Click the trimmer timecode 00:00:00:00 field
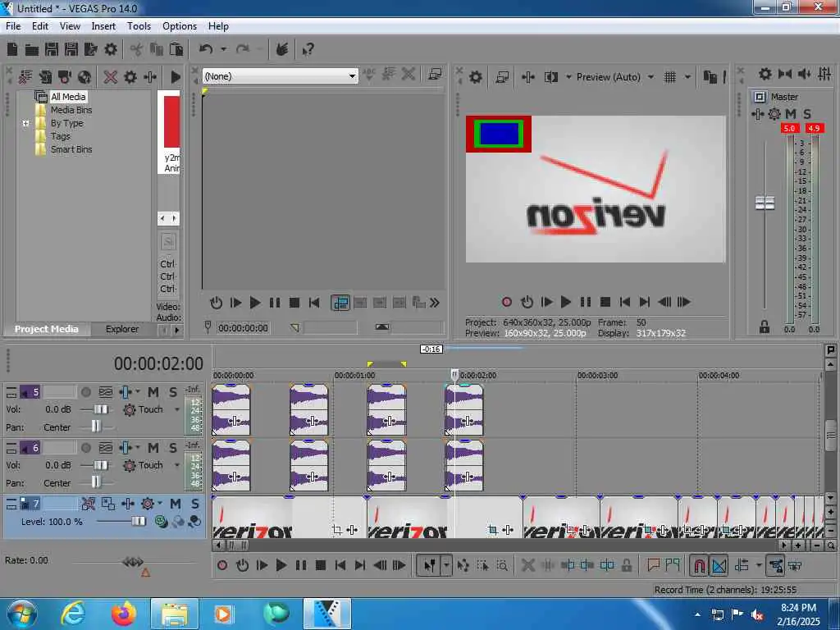840x630 pixels. (x=243, y=328)
